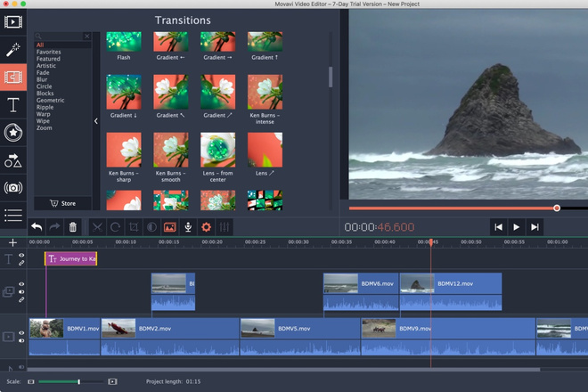This screenshot has height=392, width=588.
Task: Click the timeline playhead marker
Action: click(431, 242)
